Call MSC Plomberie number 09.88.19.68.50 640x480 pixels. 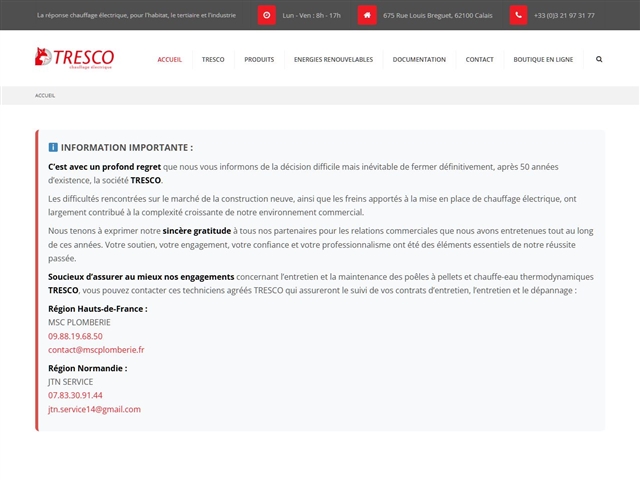click(75, 336)
